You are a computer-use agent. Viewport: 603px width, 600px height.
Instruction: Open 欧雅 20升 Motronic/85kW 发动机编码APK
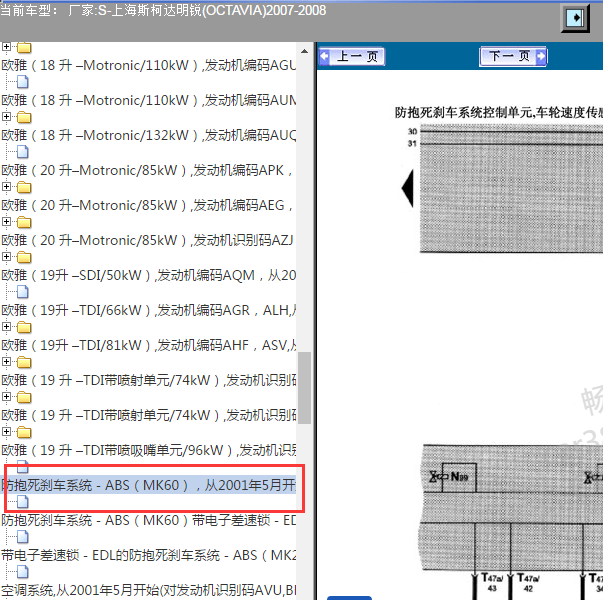point(148,170)
